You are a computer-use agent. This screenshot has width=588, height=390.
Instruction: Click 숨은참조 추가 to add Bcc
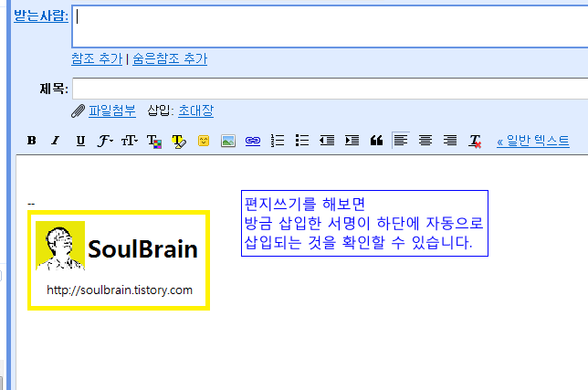(x=170, y=58)
